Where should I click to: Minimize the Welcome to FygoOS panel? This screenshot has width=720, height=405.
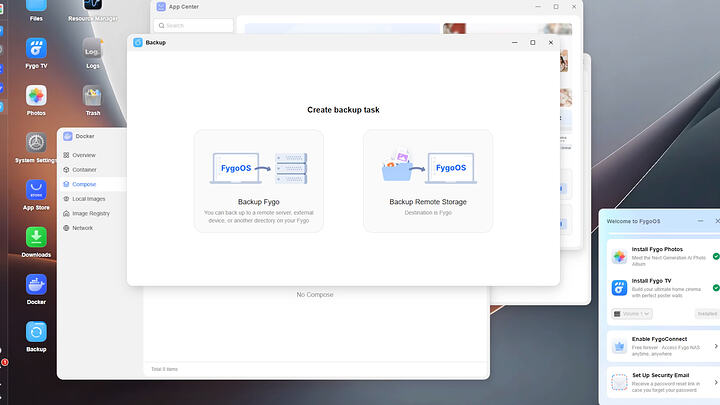[700, 221]
